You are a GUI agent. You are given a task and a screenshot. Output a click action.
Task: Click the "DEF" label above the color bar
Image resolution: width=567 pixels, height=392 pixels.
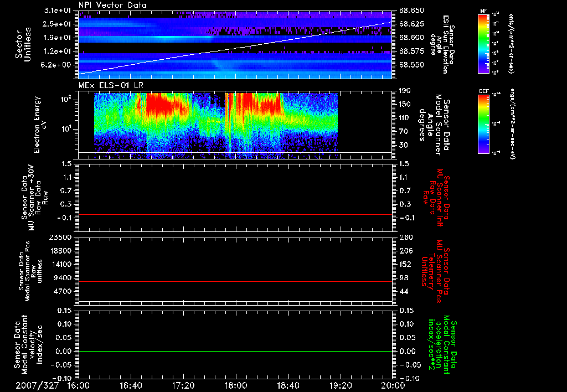[483, 91]
